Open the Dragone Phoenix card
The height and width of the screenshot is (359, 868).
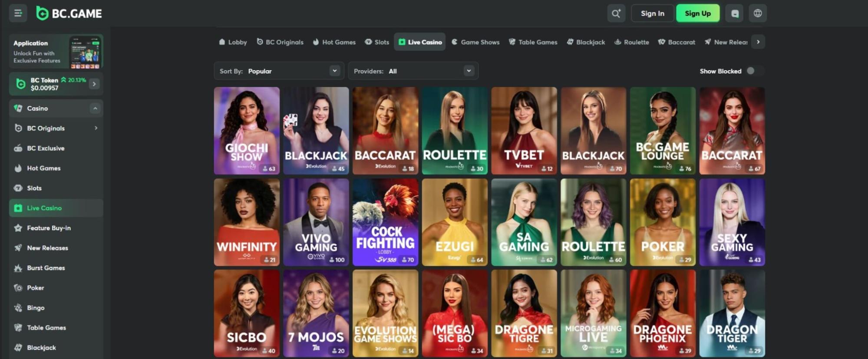coord(663,313)
